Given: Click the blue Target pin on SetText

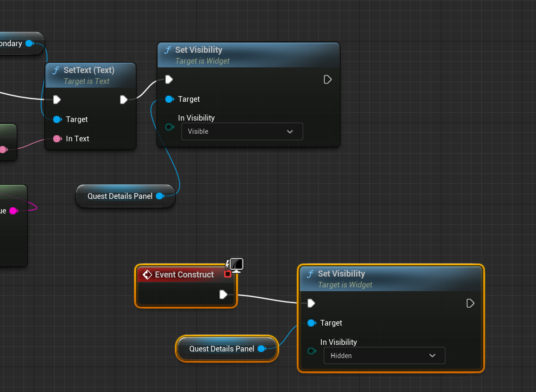Looking at the screenshot, I should click(x=57, y=119).
